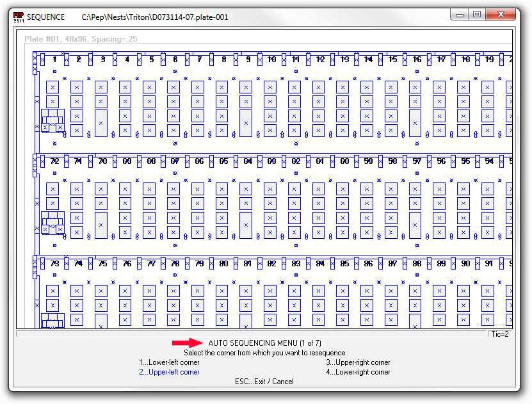Image resolution: width=532 pixels, height=404 pixels.
Task: Select option 1 Lower-left corner
Action: (169, 362)
